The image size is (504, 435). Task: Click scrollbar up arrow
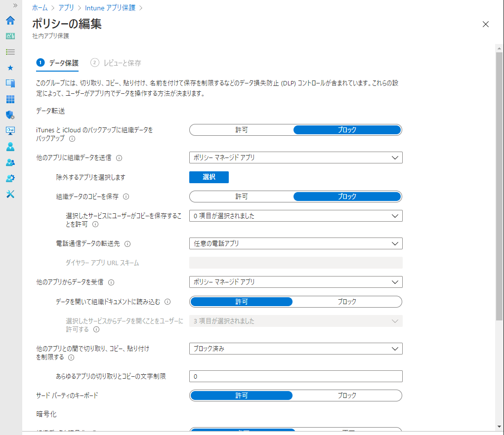click(499, 48)
